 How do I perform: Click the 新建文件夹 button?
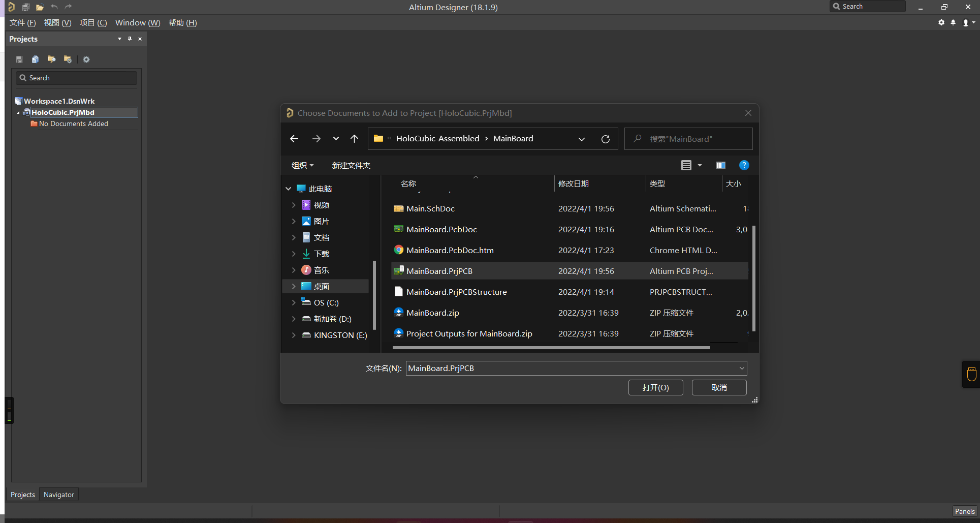[x=351, y=165]
